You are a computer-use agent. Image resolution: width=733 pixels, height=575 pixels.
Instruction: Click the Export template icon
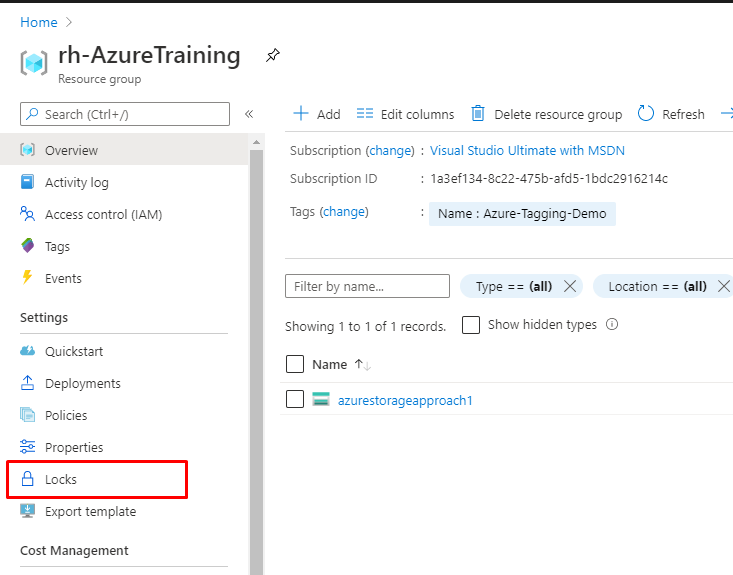(x=28, y=511)
